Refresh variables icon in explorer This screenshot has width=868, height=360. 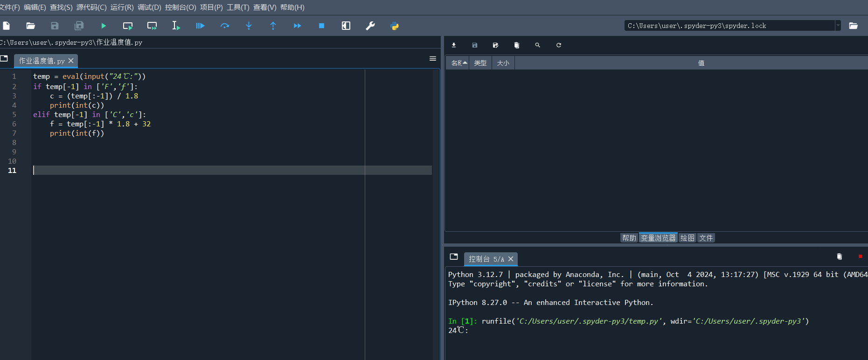coord(559,45)
